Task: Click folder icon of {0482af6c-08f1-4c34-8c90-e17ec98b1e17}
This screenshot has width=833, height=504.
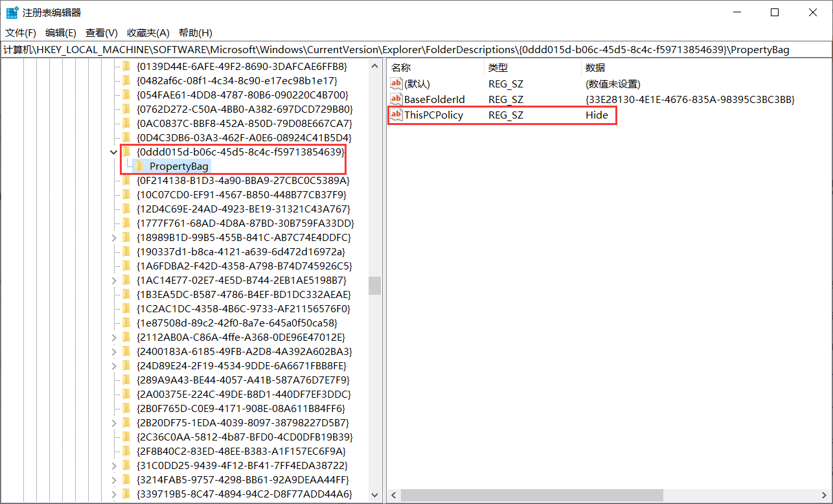Action: point(128,80)
